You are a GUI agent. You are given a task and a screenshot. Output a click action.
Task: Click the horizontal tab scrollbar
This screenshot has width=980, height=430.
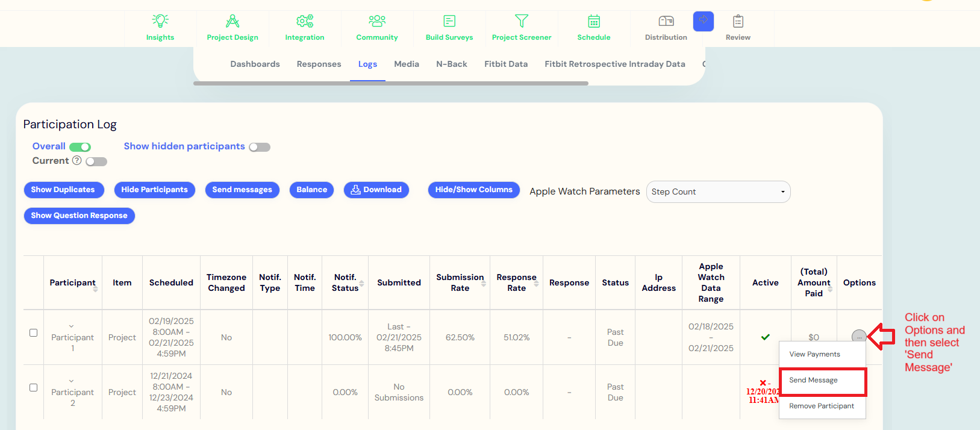coord(390,84)
